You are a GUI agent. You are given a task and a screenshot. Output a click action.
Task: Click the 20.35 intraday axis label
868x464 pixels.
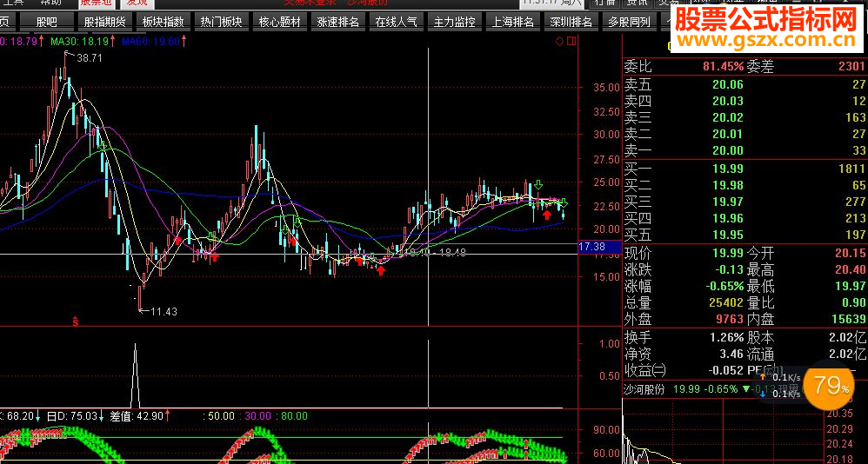(839, 413)
